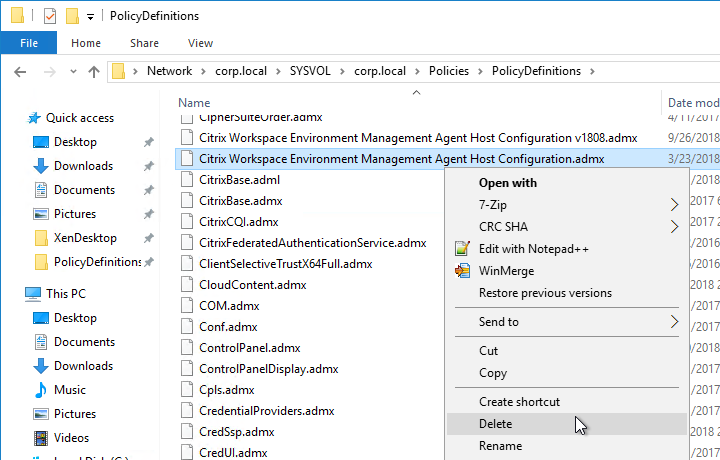Select the COM.admx file
The height and width of the screenshot is (460, 720).
(x=229, y=306)
